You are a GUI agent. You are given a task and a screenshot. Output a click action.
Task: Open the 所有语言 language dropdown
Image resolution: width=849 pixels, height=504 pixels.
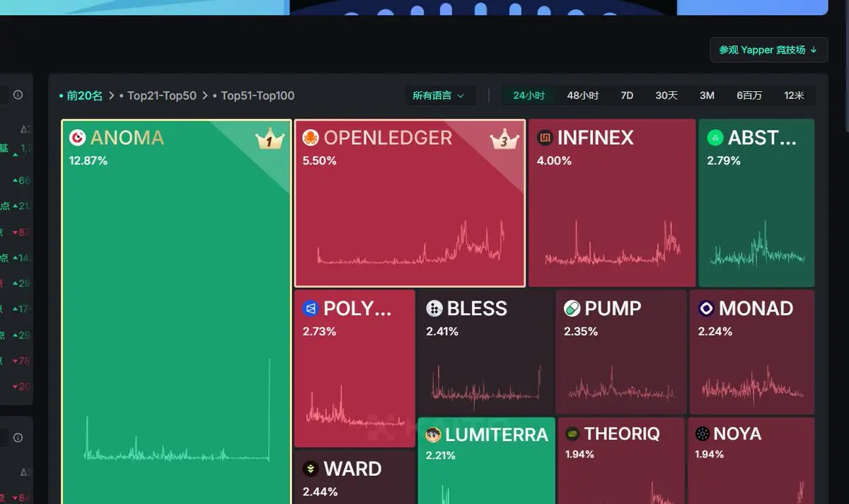[x=440, y=95]
